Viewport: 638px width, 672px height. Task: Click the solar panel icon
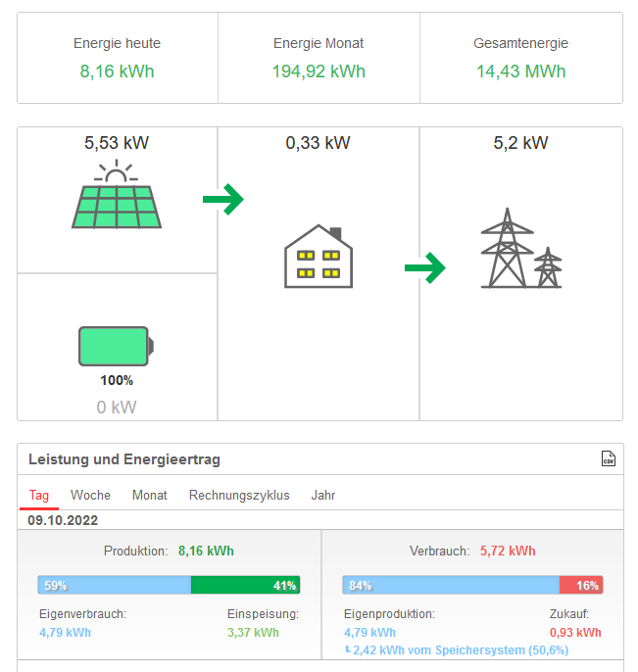(117, 196)
